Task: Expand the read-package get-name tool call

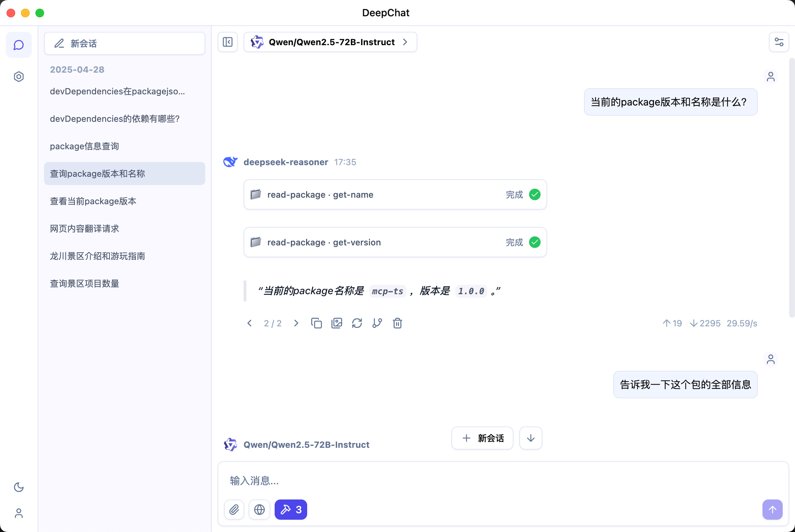Action: (x=395, y=195)
